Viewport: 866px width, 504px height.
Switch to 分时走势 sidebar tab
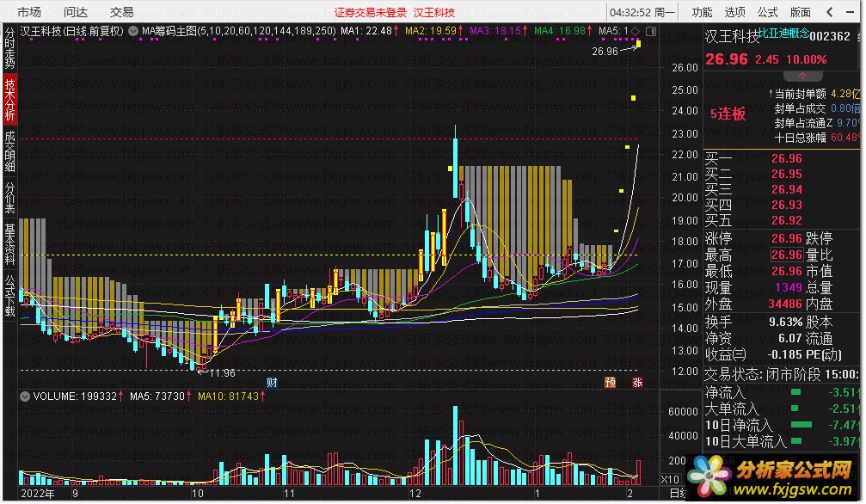click(10, 47)
